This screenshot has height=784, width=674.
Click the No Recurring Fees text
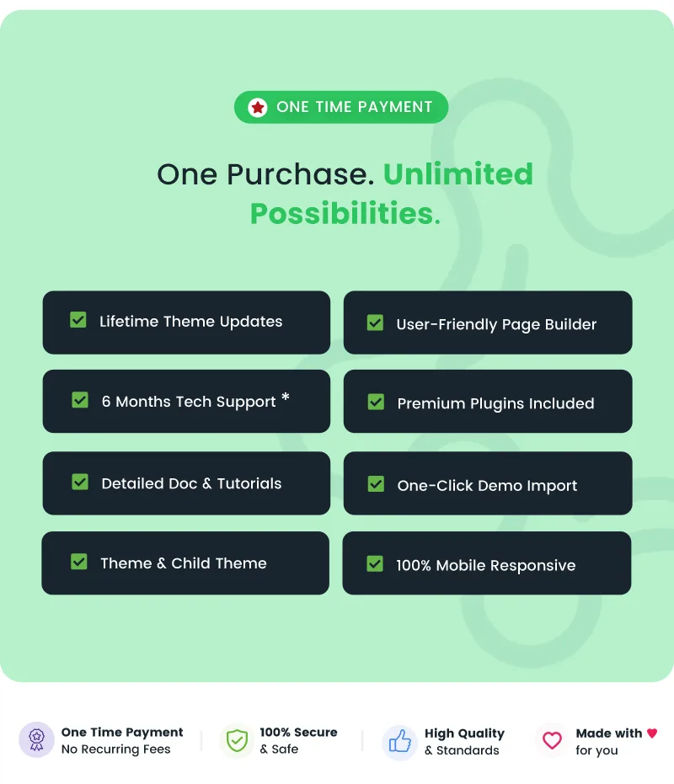pos(116,749)
